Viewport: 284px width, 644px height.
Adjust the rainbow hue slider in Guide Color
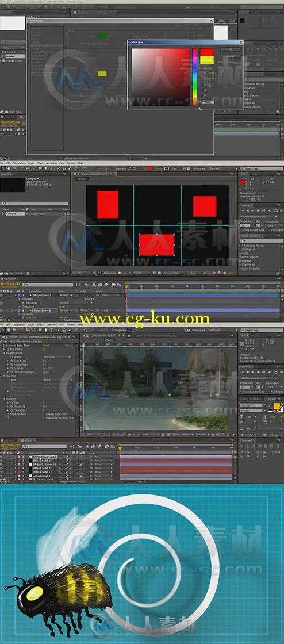click(194, 77)
